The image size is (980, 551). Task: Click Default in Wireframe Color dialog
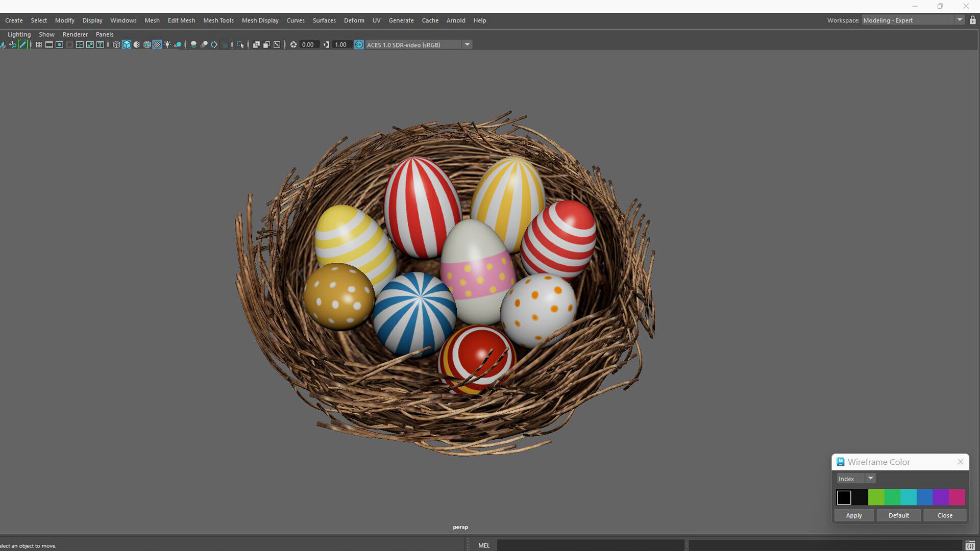pos(899,515)
